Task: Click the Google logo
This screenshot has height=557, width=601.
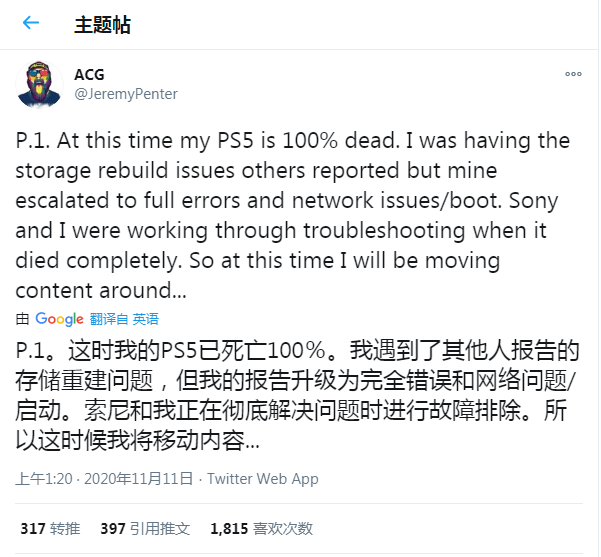Action: tap(59, 319)
